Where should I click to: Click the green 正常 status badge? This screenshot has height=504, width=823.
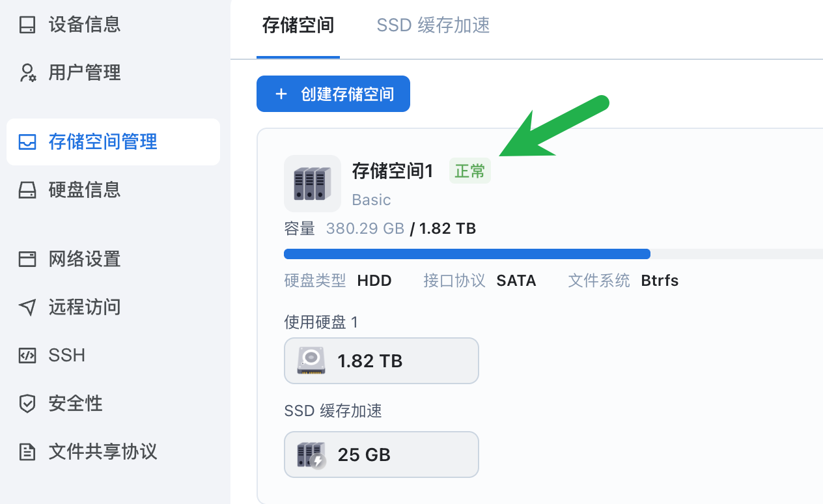(470, 172)
